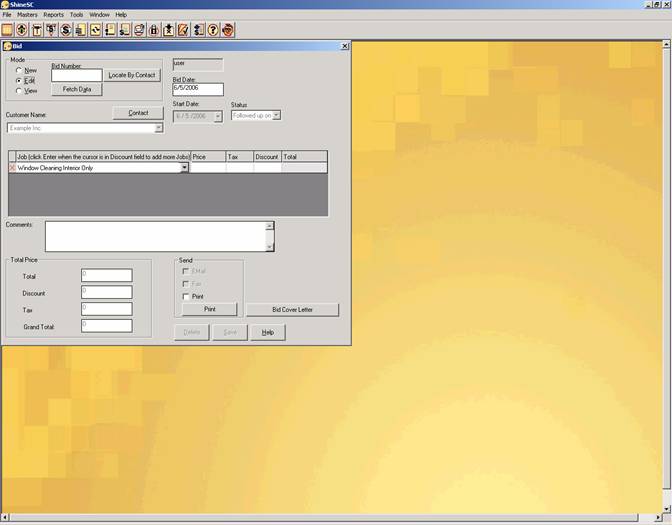Expand the Job dropdown in the grid row
This screenshot has height=525, width=672.
tap(184, 168)
